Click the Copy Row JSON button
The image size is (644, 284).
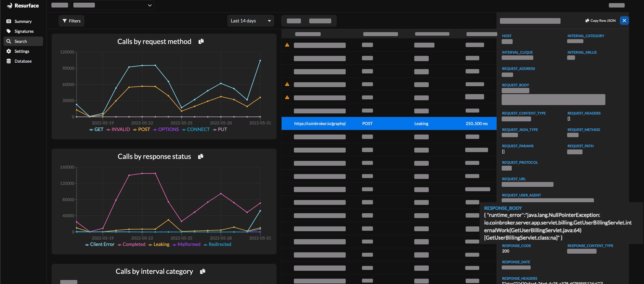coord(600,21)
